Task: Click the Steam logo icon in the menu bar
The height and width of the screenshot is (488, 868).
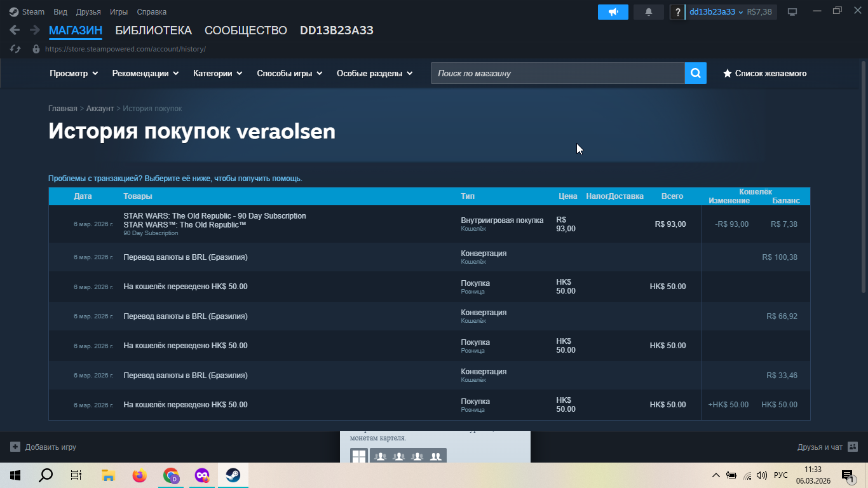Action: 14,12
